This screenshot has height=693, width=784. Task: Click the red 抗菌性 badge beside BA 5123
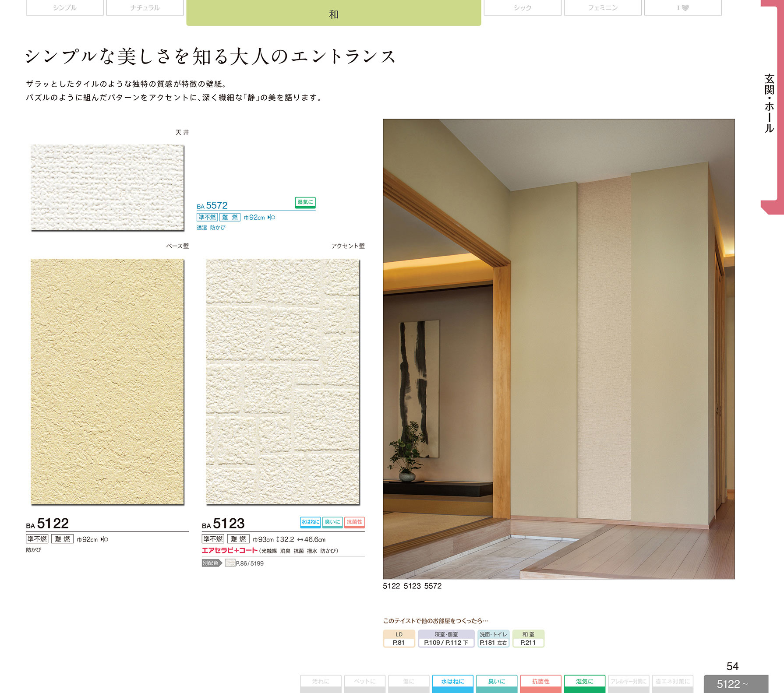(354, 522)
